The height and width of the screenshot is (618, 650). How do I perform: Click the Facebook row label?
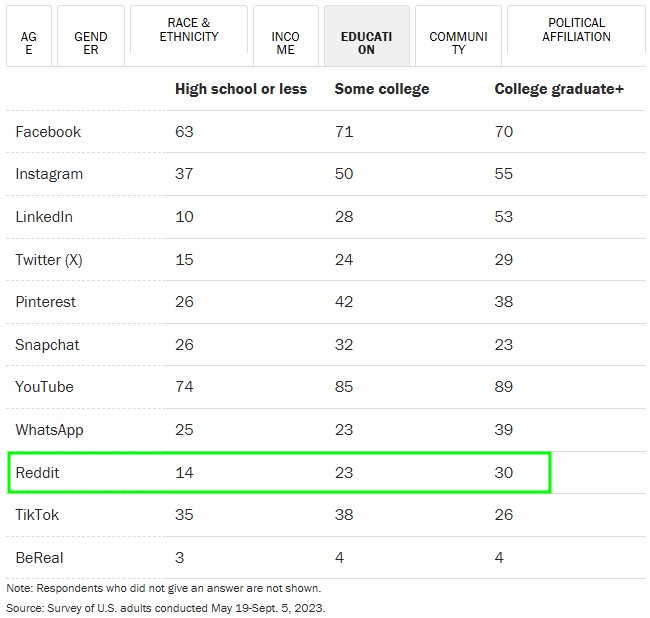[x=48, y=132]
